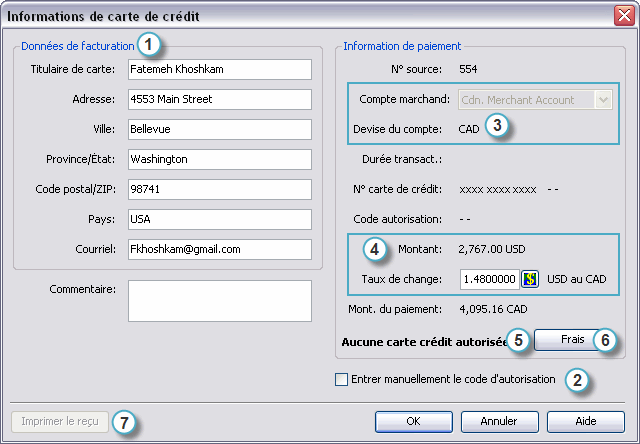Viewport: 640px width, 444px height.
Task: Click callout marker number 7
Action: (x=124, y=422)
